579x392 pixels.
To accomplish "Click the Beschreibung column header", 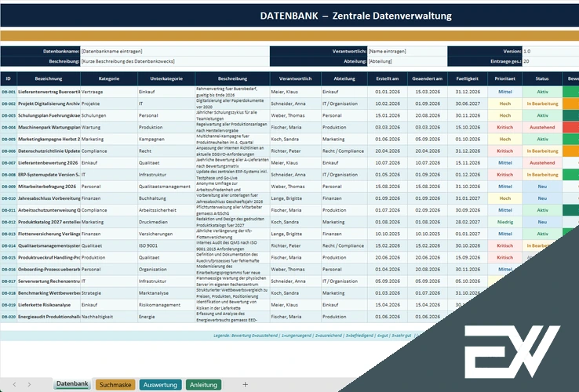I will pos(233,78).
